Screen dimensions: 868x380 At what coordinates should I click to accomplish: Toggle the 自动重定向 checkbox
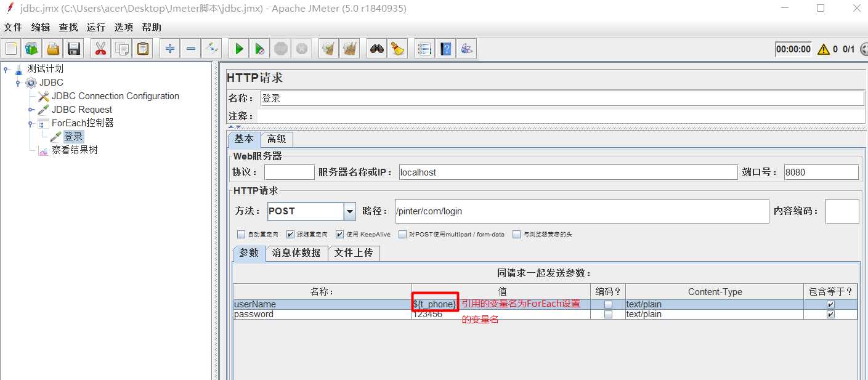pos(241,235)
